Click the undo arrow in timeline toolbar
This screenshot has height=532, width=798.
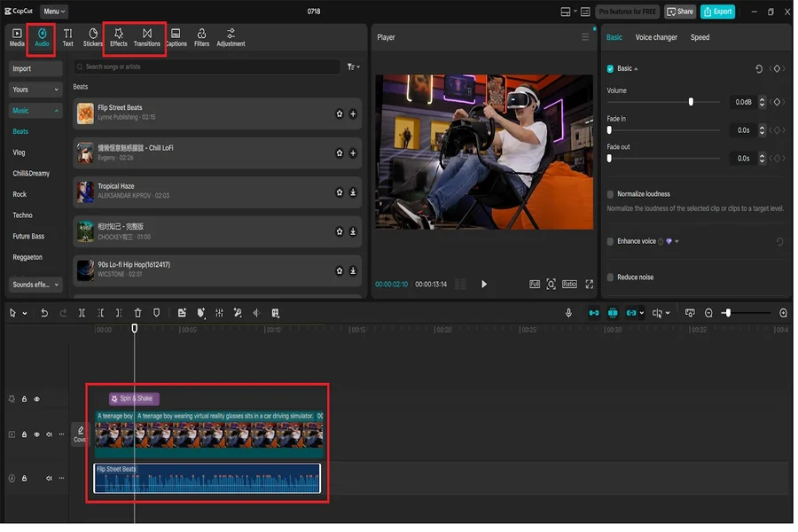click(44, 313)
